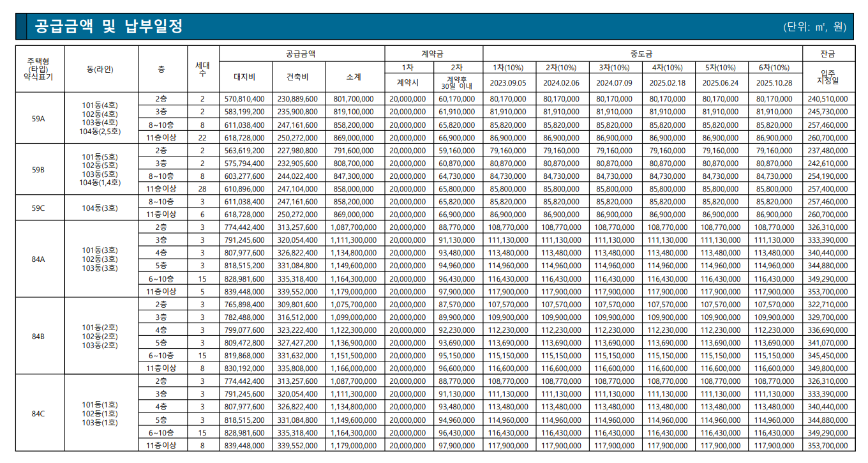Image resolution: width=868 pixels, height=463 pixels.
Task: Click the unit note '(단위: ㎡, 원)'
Action: (814, 27)
